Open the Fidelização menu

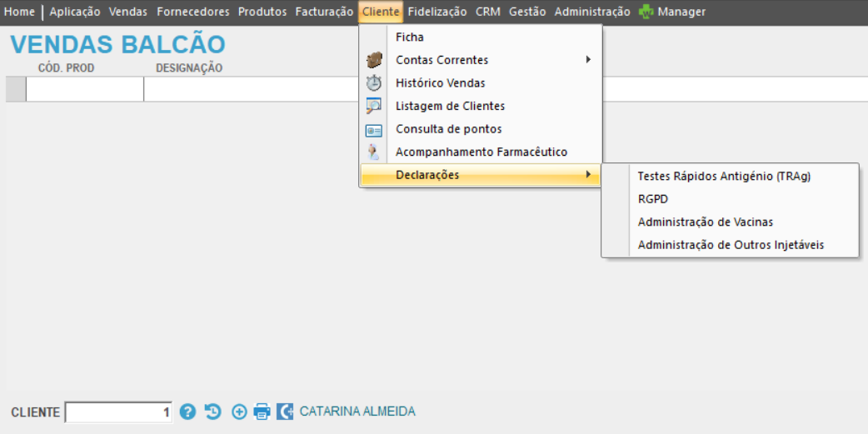click(x=437, y=12)
